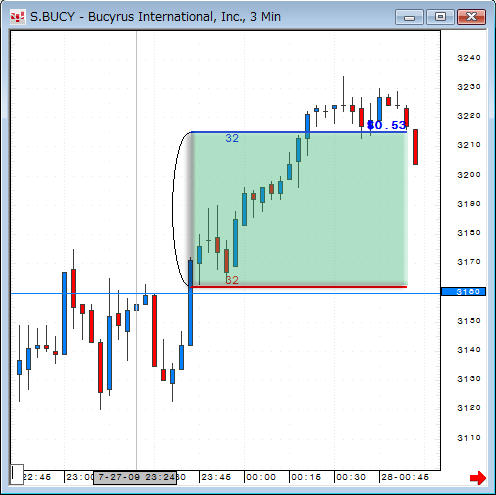Click the window title S.BUCY - Bucyrus International
The height and width of the screenshot is (495, 496).
[155, 17]
